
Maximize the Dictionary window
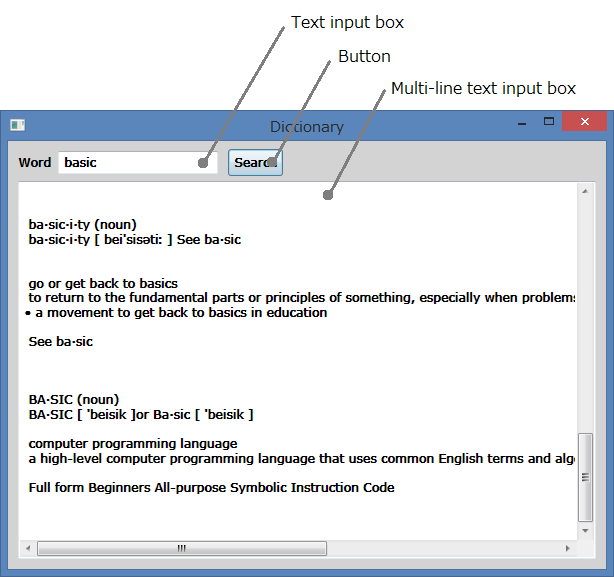[549, 121]
